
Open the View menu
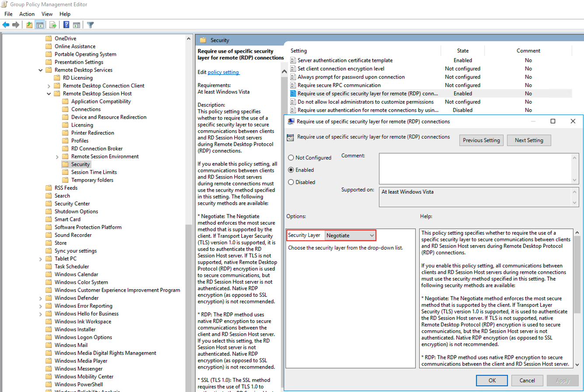click(47, 14)
